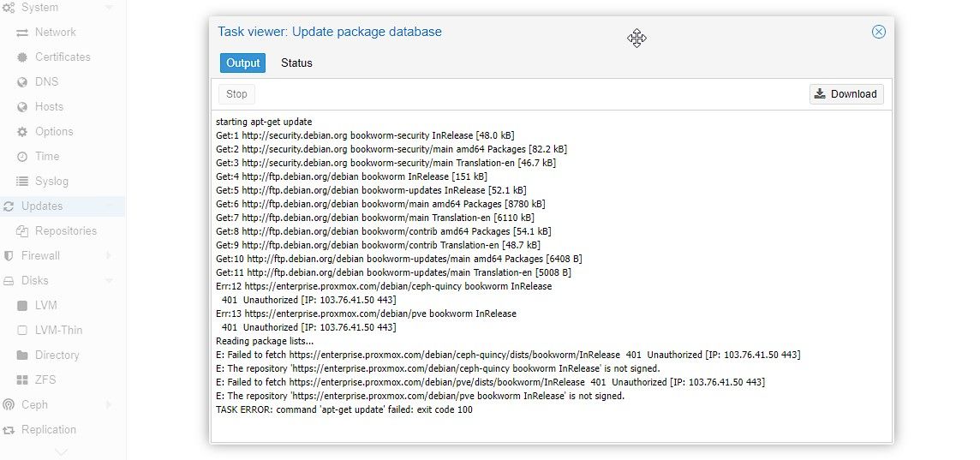Screen dimensions: 980x460
Task: Click the Firewall shield icon
Action: (x=9, y=256)
